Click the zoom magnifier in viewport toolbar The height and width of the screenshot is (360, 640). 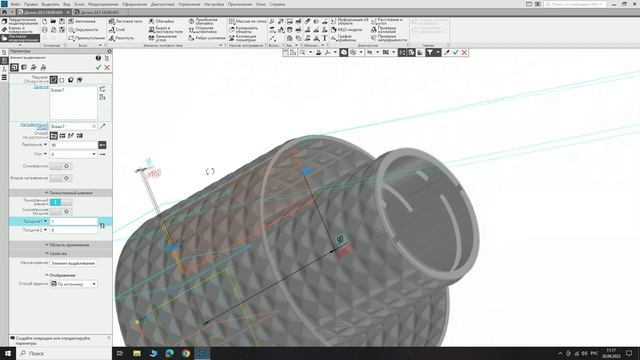click(x=302, y=52)
